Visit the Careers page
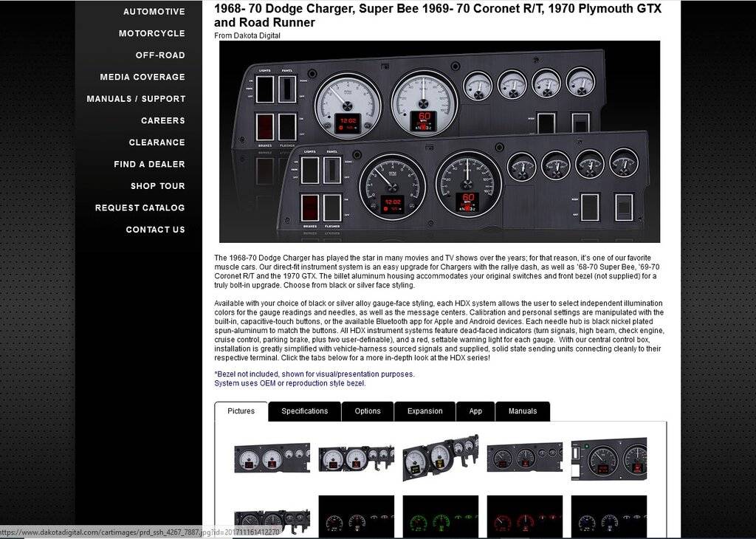 tap(162, 120)
